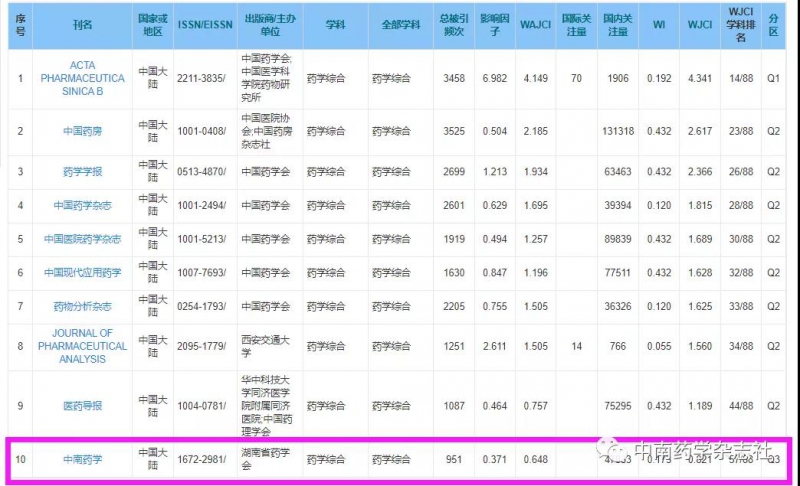Click the 出版商/主办单位 column header
Viewport: 800px width, 486px height.
pyautogui.click(x=270, y=24)
